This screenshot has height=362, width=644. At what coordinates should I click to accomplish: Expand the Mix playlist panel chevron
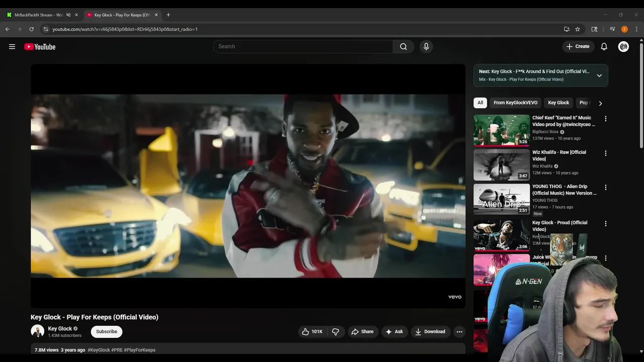coord(599,75)
